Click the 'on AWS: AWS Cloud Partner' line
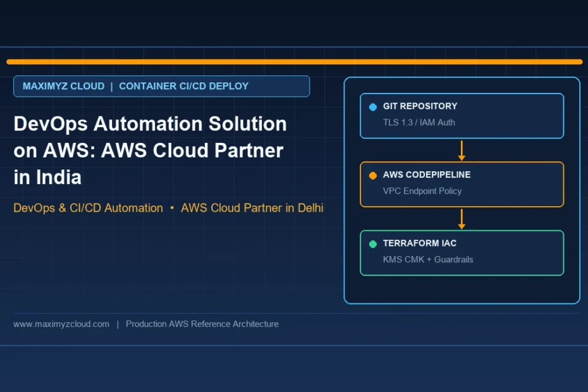This screenshot has height=392, width=588. [149, 150]
